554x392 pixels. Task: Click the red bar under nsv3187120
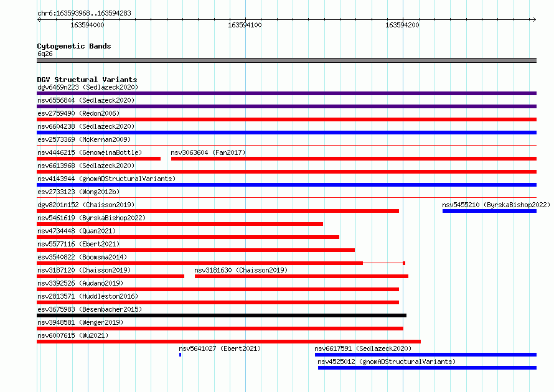[x=110, y=276]
